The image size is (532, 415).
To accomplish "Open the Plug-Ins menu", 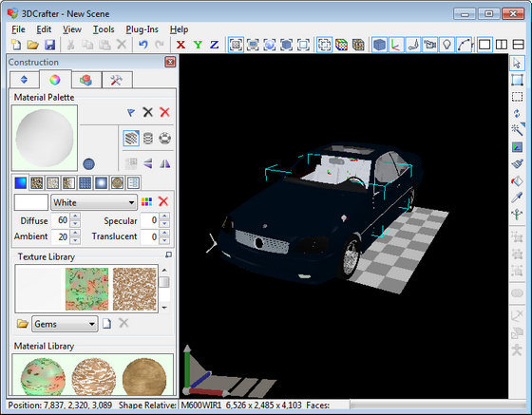I will [142, 29].
